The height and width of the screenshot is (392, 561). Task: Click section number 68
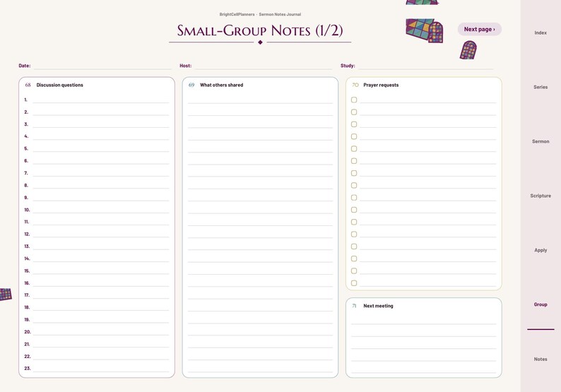(28, 85)
